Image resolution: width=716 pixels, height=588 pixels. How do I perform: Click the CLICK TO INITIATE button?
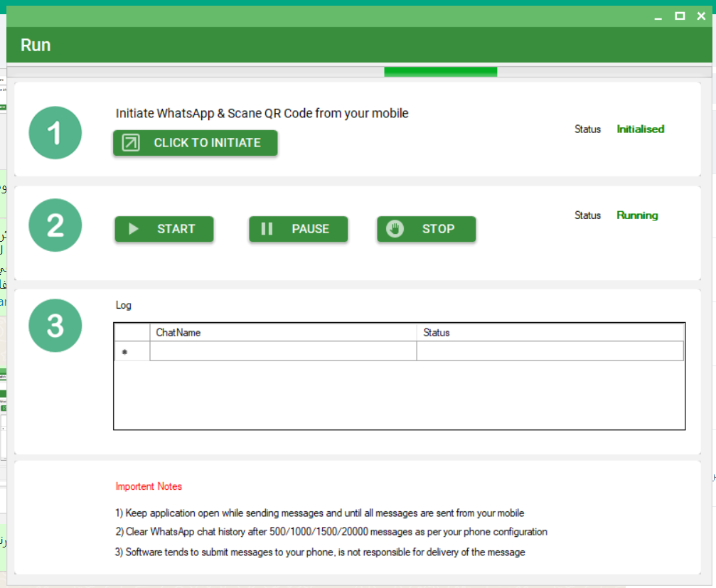[195, 143]
